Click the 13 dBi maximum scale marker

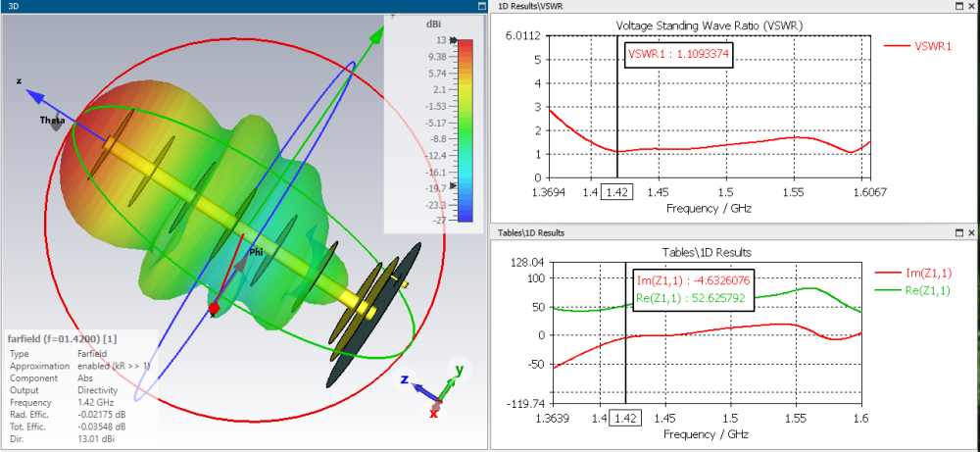pos(440,41)
